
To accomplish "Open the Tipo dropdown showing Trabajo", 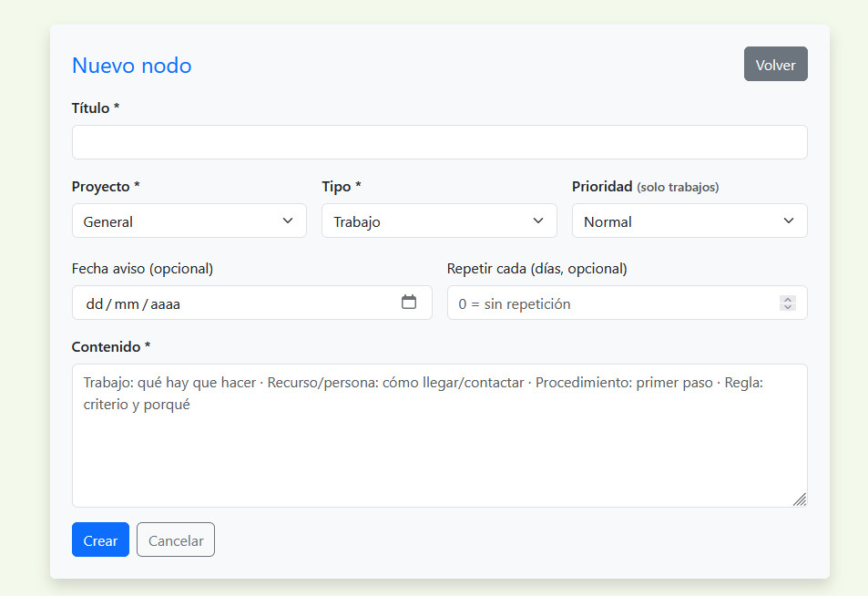I will click(x=439, y=221).
